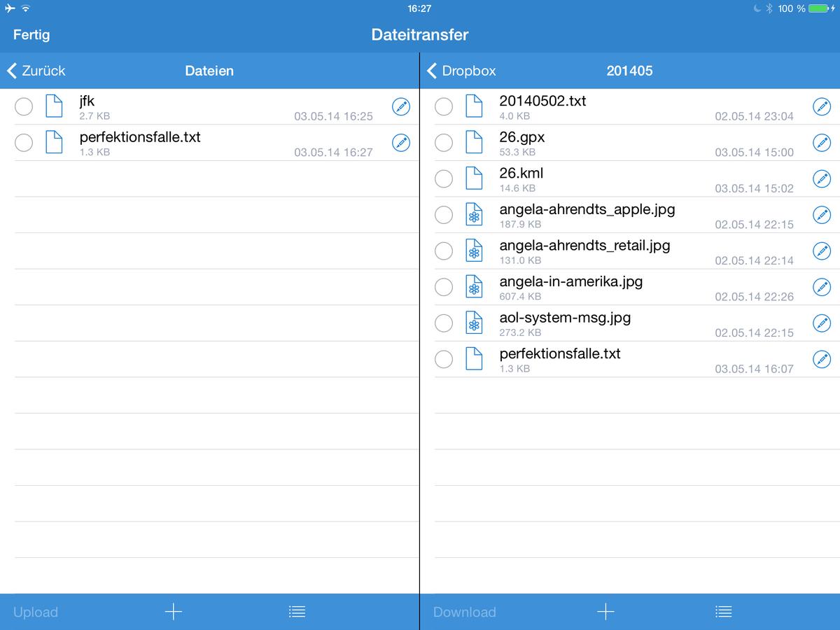Open the file named jfk

87,101
